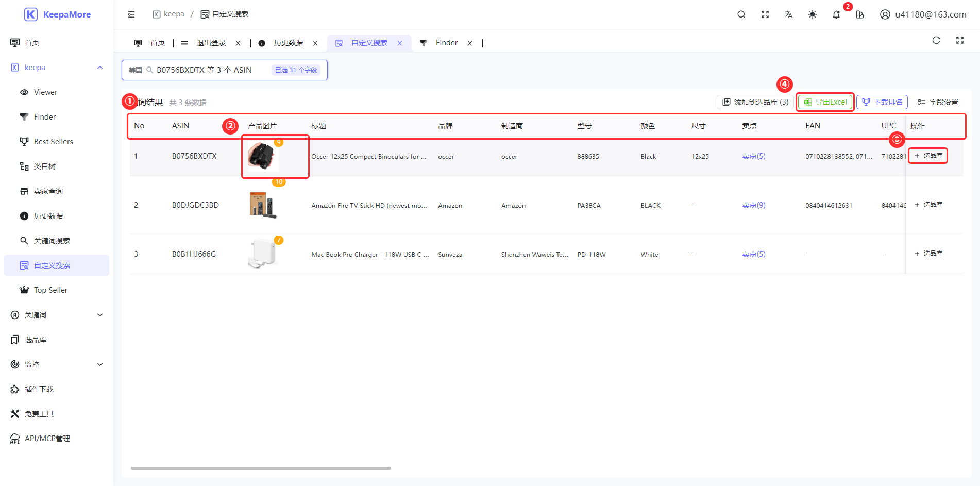Add B0B1HJ666G row to 选品库

(928, 254)
